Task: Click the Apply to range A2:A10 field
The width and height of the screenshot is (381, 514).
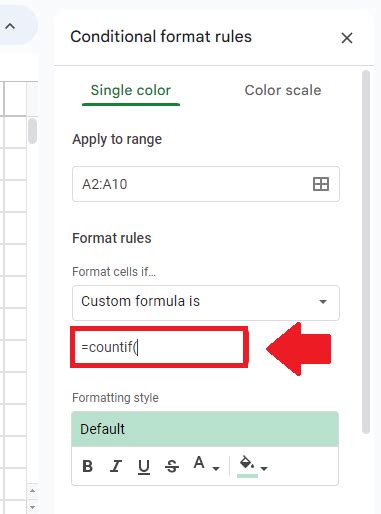Action: coord(206,184)
